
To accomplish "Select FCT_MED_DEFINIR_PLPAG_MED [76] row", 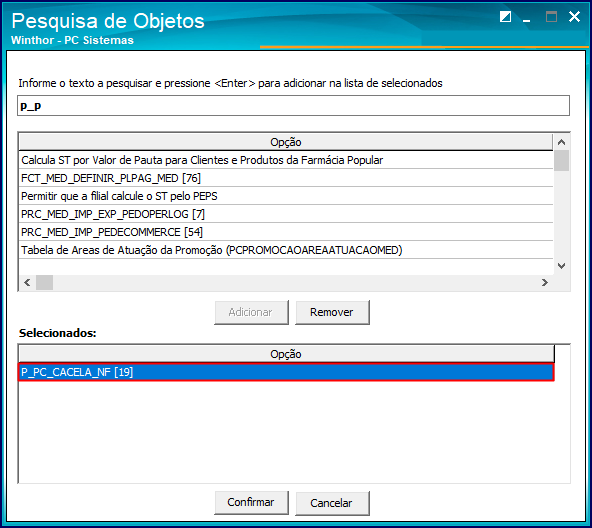I will click(286, 178).
